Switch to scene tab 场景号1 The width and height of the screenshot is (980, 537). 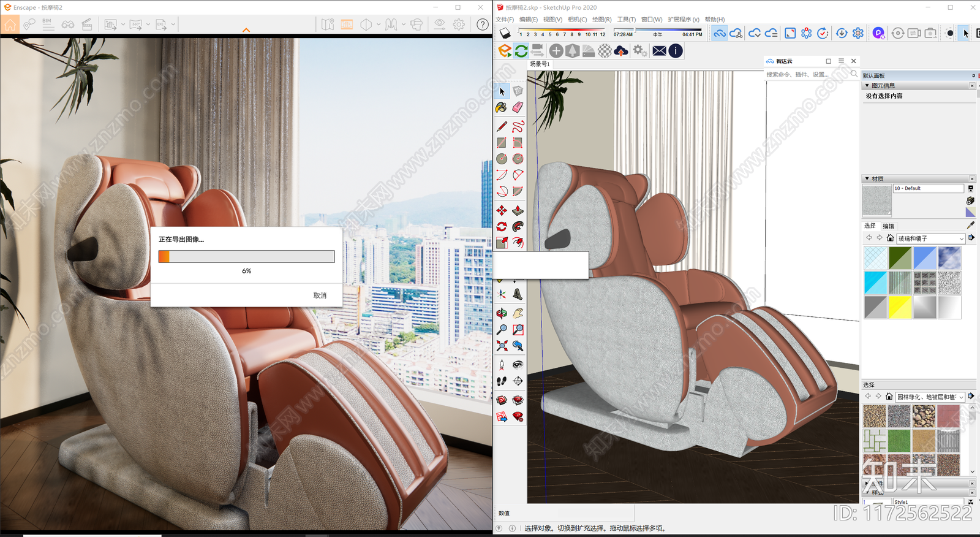[540, 64]
